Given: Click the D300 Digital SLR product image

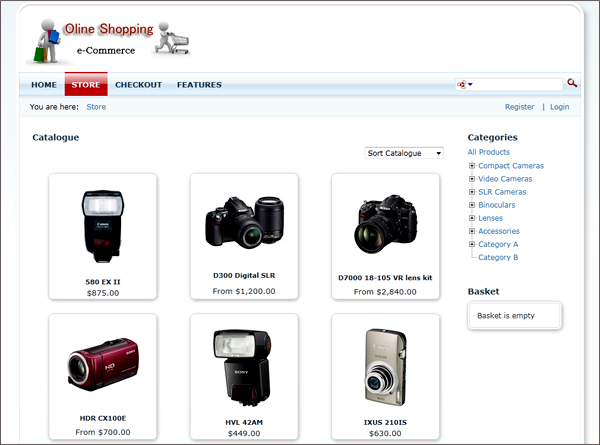Looking at the screenshot, I should tap(245, 222).
